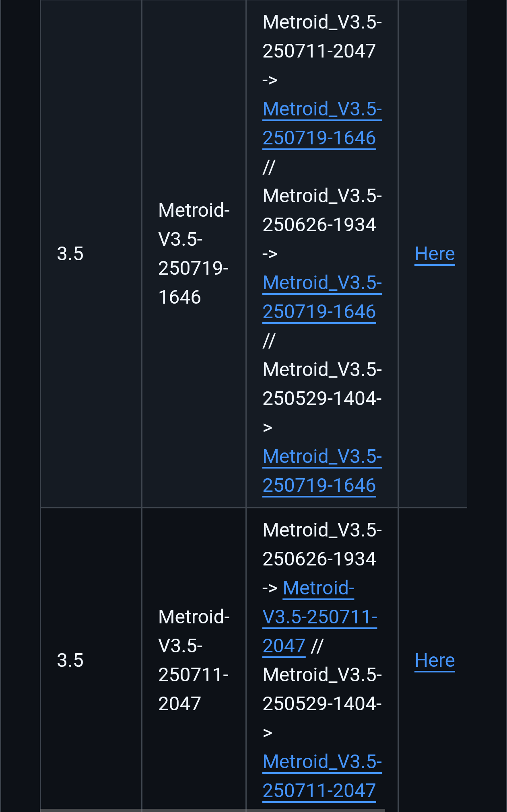Open 250719-1646 link following plain Metroid_V3.5-250711-2047 text

322,123
